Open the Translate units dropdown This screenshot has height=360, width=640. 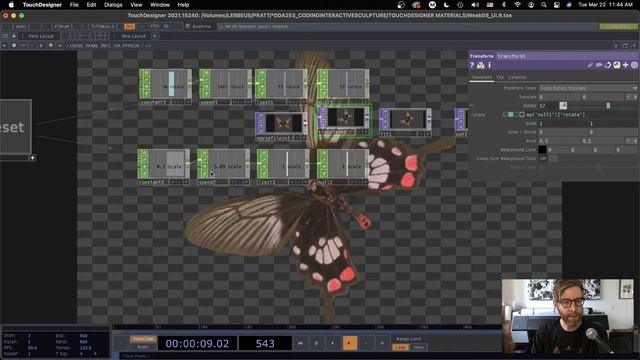coord(631,97)
